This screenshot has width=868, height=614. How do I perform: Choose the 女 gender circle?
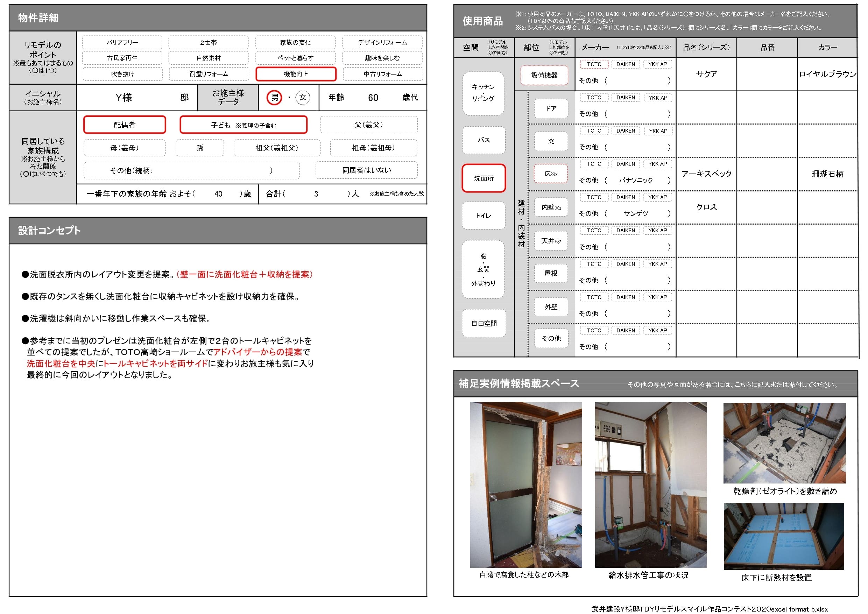pyautogui.click(x=302, y=98)
